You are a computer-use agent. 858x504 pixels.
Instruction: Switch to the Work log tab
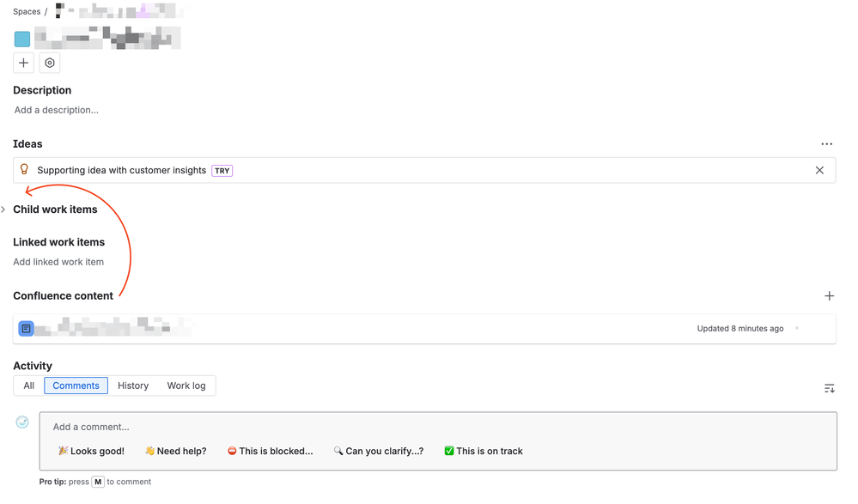point(186,386)
